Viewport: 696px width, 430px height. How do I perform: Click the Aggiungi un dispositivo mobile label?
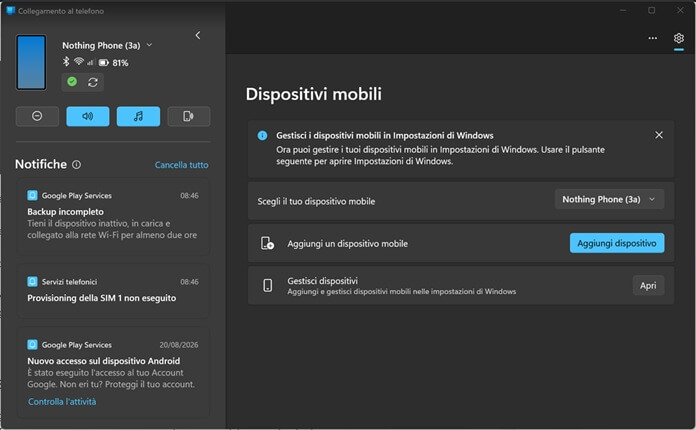pos(348,244)
